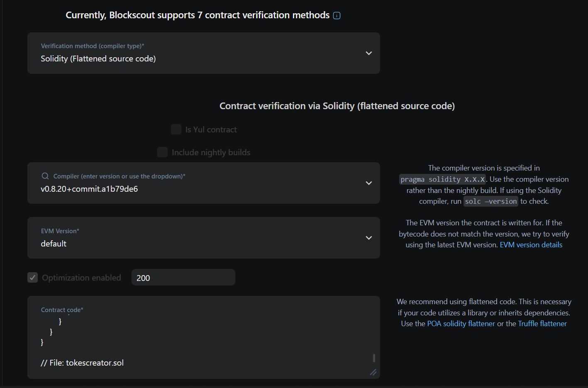Click the Contract code scrollbar thumb

click(x=374, y=358)
